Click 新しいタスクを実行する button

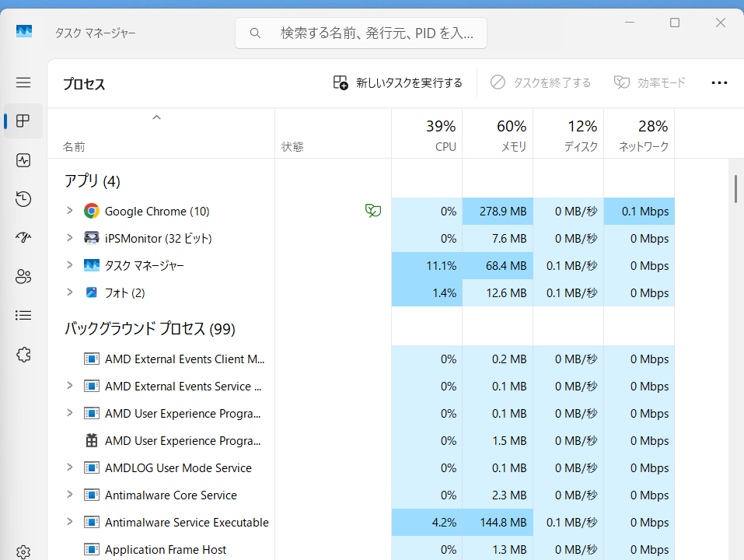[397, 82]
